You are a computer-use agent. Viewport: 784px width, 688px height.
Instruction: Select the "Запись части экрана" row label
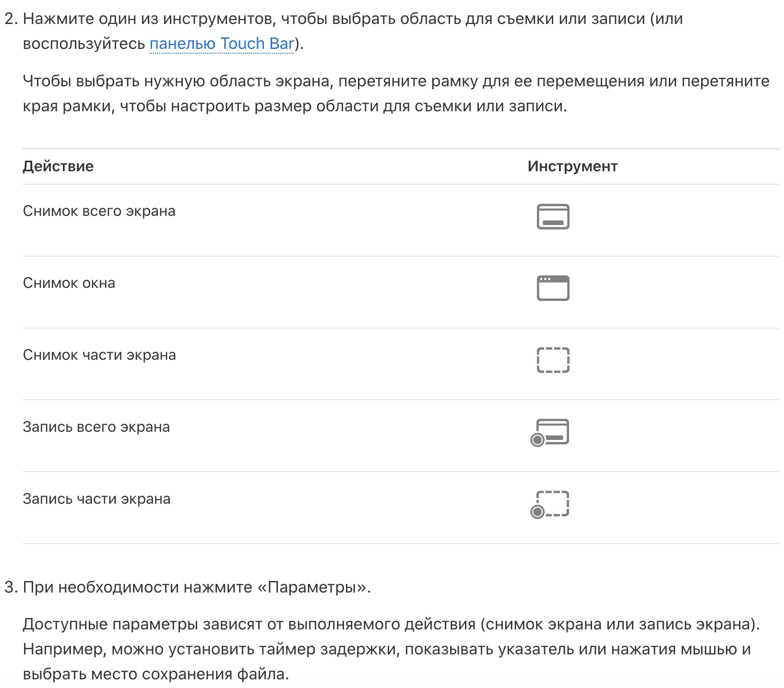coord(96,499)
